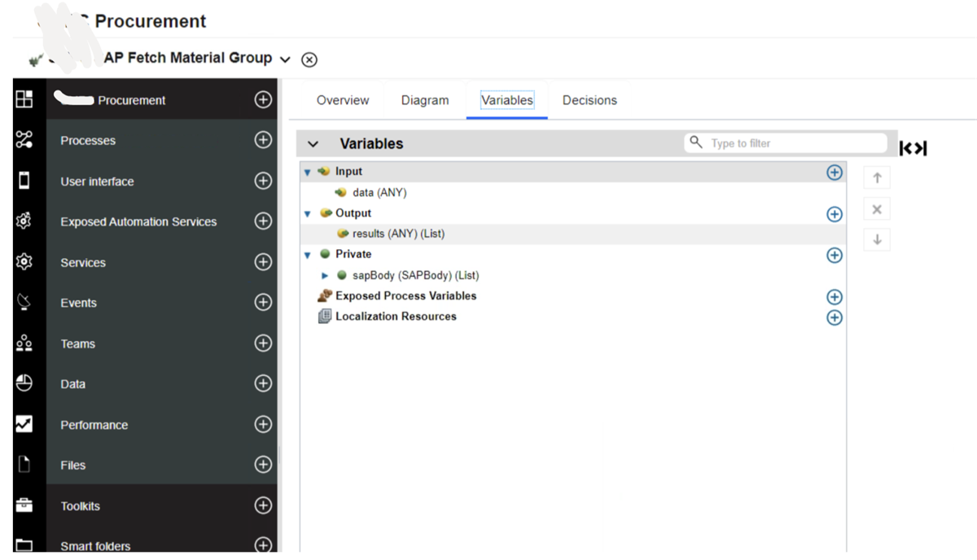Add a new Exposed Process Variable

834,297
